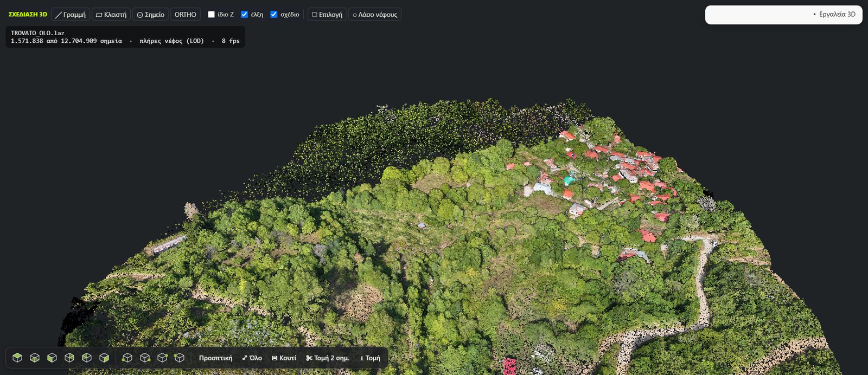Pick the fourth view cube icon in bottom toolbar
The width and height of the screenshot is (868, 375).
69,358
